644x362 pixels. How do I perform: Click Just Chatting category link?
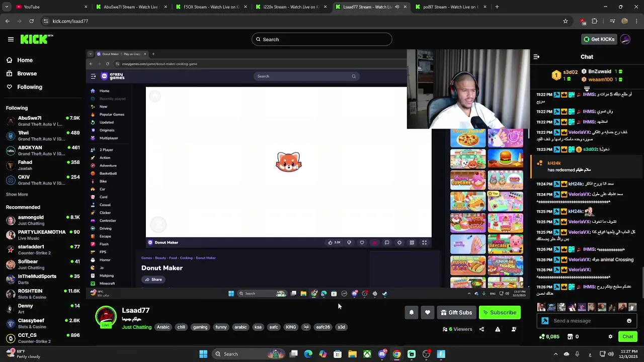coord(136,327)
